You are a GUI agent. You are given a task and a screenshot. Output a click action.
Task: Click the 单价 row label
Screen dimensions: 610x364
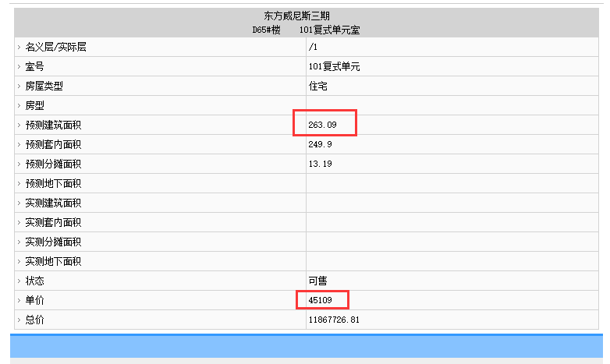point(34,300)
